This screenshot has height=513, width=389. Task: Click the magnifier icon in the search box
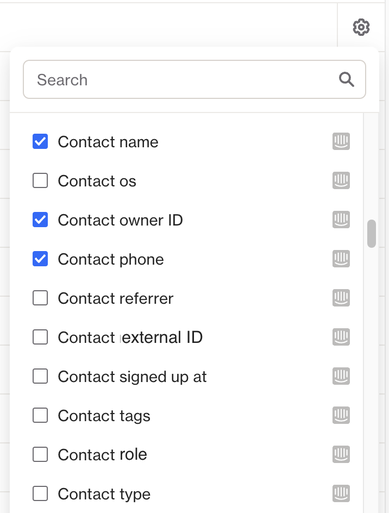click(346, 80)
